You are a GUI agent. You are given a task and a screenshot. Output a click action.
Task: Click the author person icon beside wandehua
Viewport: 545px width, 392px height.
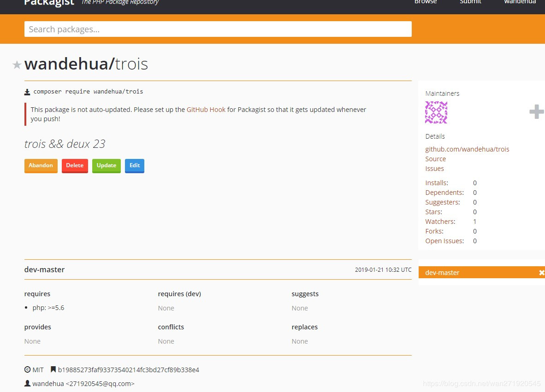(x=28, y=383)
